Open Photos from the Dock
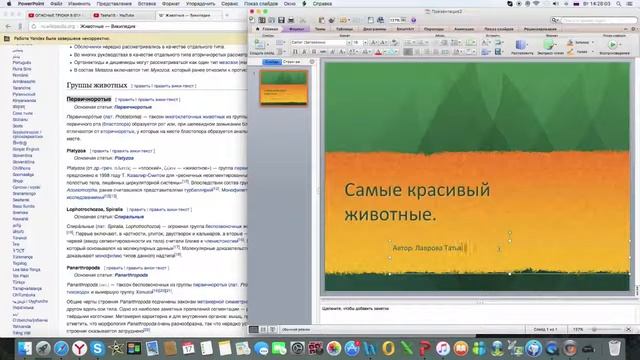 (x=333, y=348)
